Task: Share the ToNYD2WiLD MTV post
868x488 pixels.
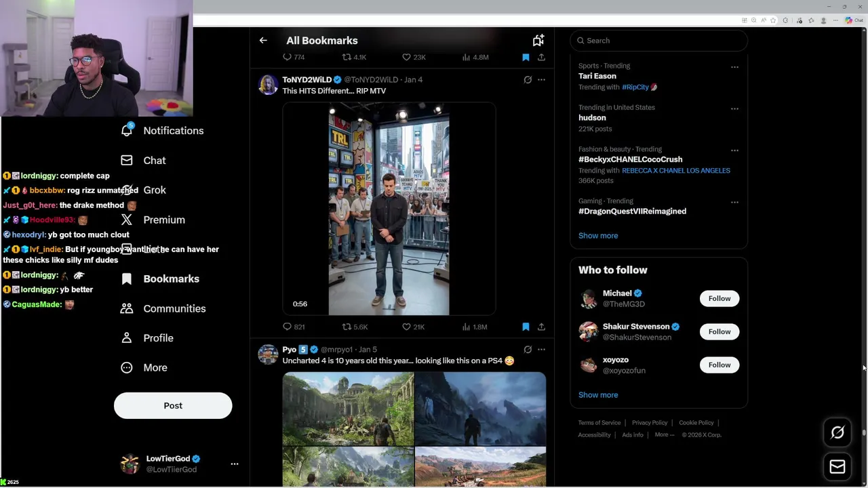Action: coord(541,327)
